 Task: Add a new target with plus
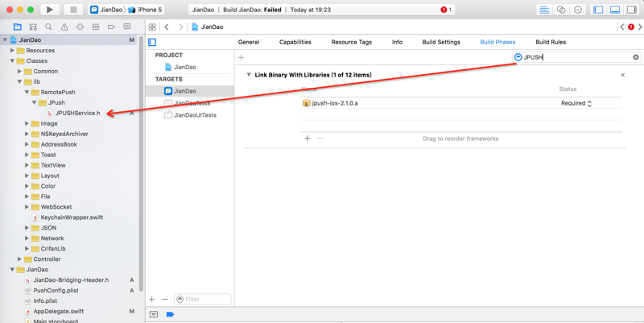click(x=152, y=299)
